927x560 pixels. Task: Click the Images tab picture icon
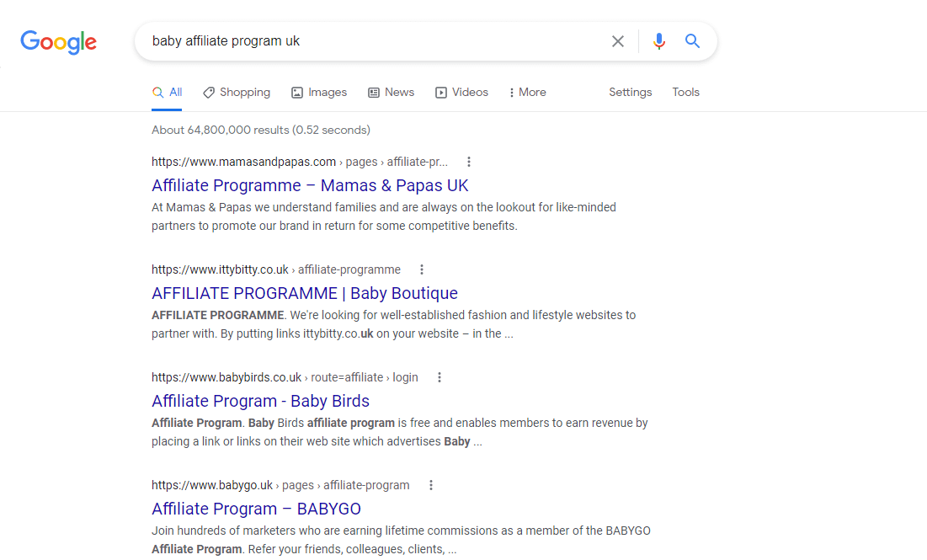pos(296,92)
